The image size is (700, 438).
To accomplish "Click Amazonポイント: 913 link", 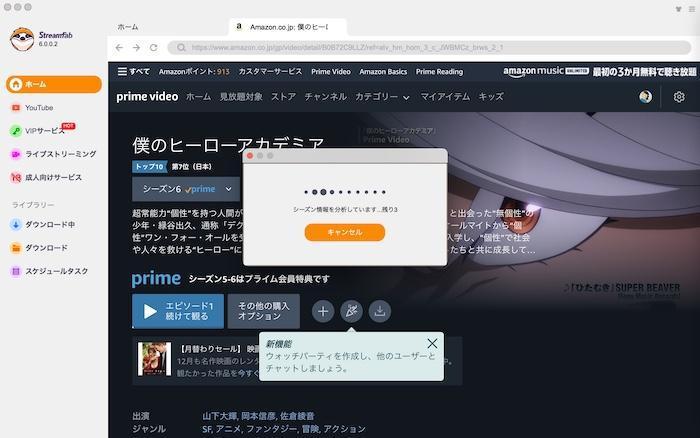I will 194,71.
